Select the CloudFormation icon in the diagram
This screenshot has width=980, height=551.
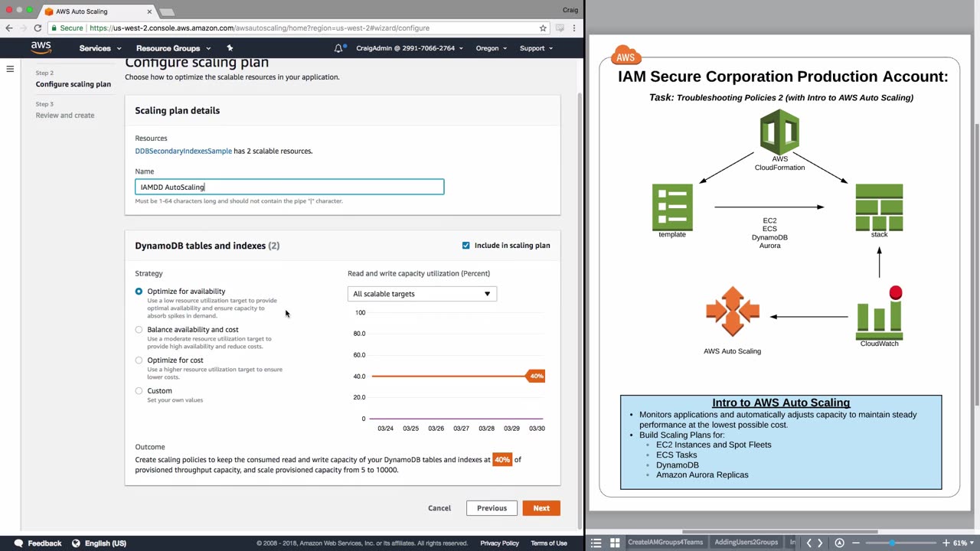click(779, 133)
